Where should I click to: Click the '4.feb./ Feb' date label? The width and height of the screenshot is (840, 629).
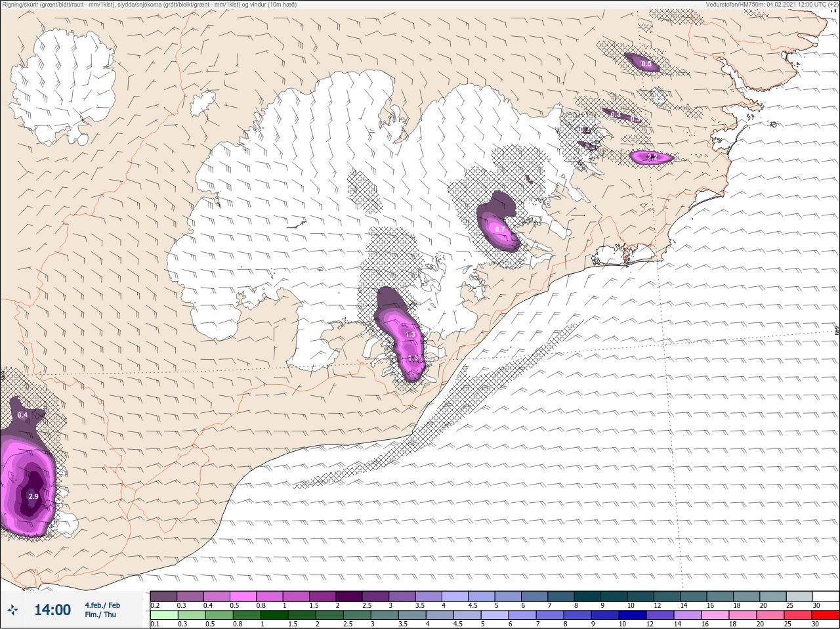tap(102, 605)
